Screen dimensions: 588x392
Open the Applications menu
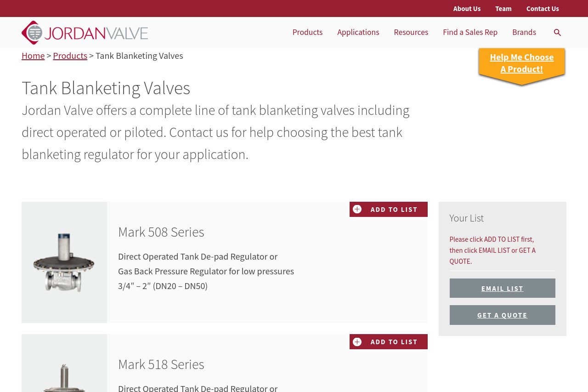coord(358,32)
